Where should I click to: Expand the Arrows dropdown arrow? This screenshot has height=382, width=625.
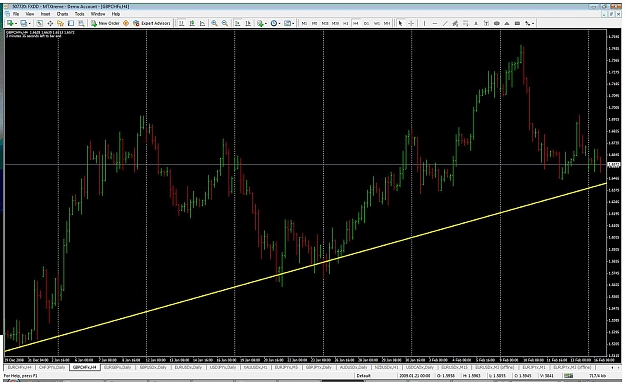pyautogui.click(x=533, y=23)
